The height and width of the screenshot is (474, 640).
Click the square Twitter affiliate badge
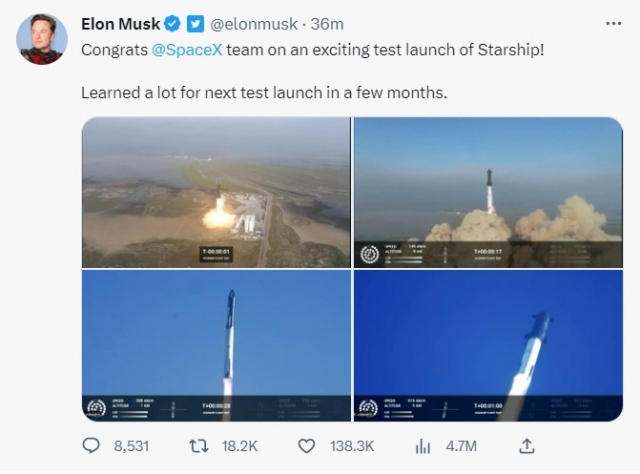(195, 24)
